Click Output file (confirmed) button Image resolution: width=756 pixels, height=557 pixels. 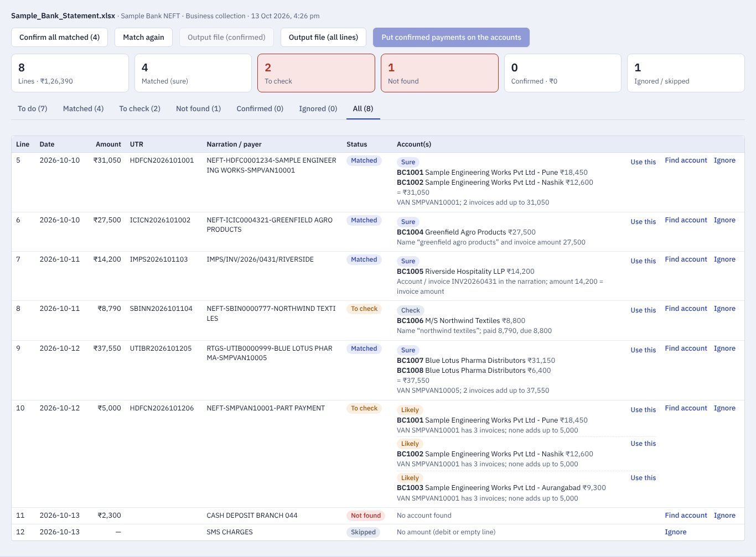[x=226, y=37]
